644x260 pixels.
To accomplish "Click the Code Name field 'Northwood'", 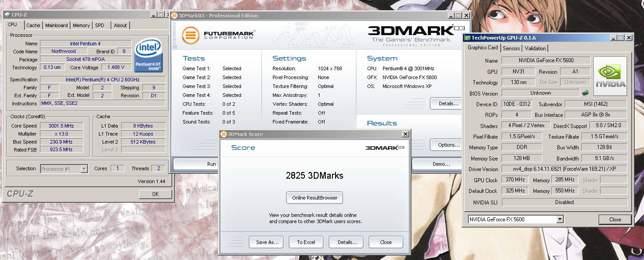I will pos(63,52).
